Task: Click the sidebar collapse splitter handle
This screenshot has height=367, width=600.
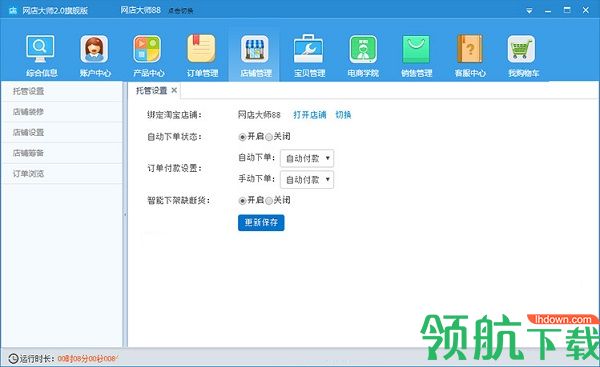Action: [125, 215]
